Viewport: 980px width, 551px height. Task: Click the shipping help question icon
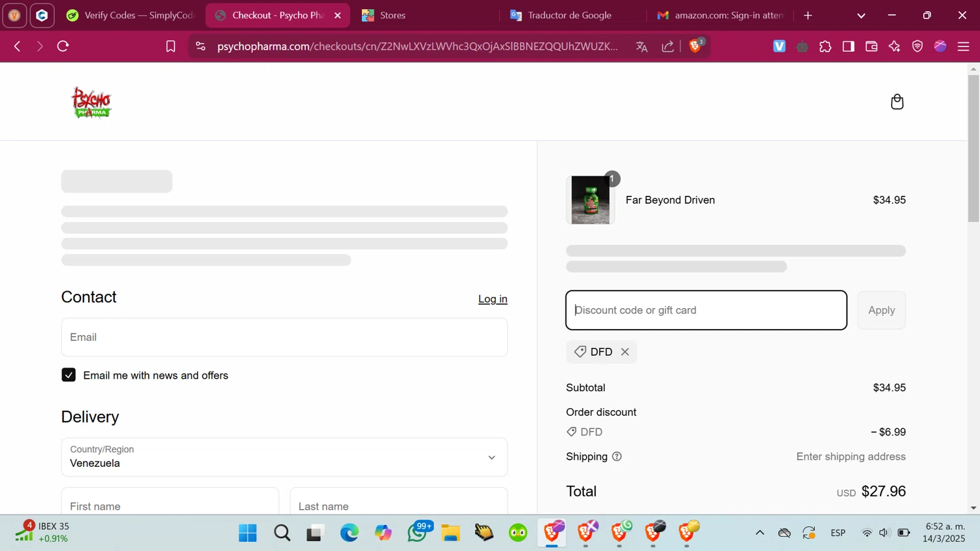pyautogui.click(x=617, y=456)
